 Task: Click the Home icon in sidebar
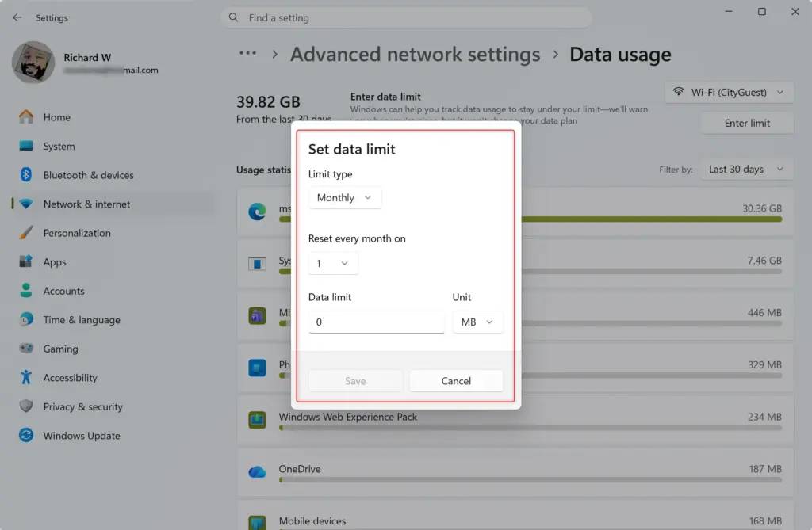[x=26, y=117]
